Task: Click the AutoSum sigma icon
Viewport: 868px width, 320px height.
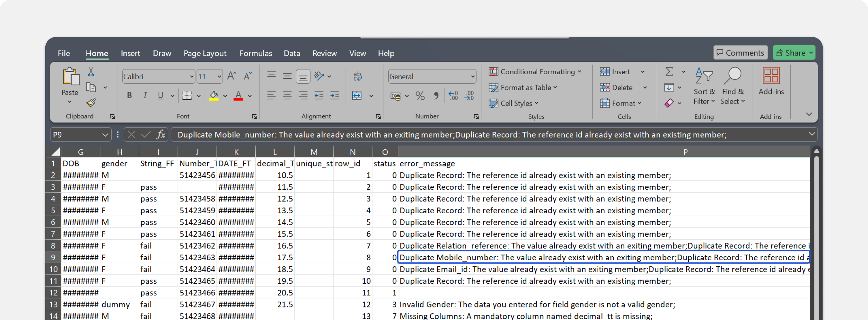Action: [x=669, y=71]
